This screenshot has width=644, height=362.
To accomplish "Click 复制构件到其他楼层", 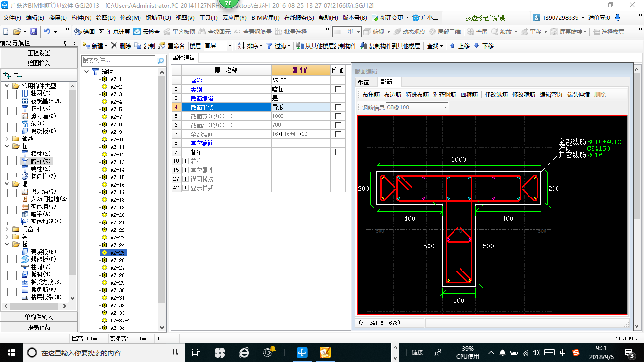I will point(390,46).
